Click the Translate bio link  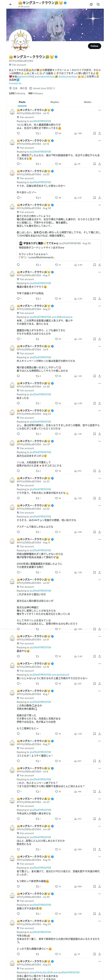tap(15, 83)
